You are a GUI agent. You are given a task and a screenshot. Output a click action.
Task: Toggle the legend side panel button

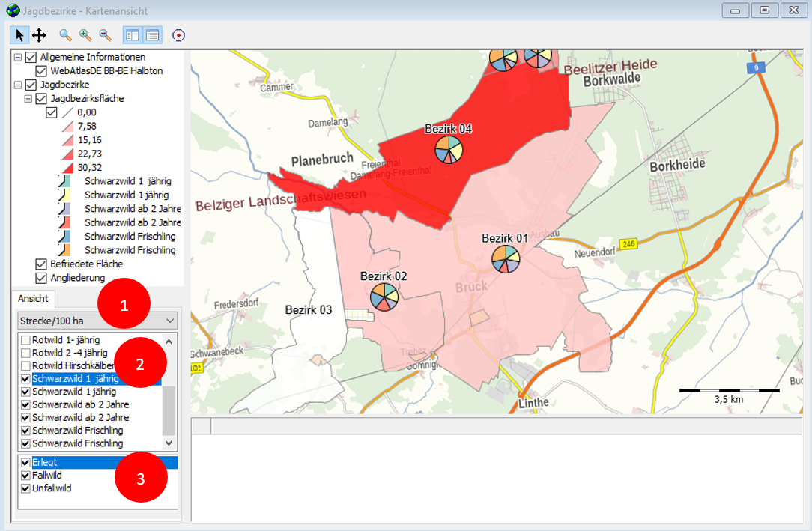pyautogui.click(x=132, y=35)
